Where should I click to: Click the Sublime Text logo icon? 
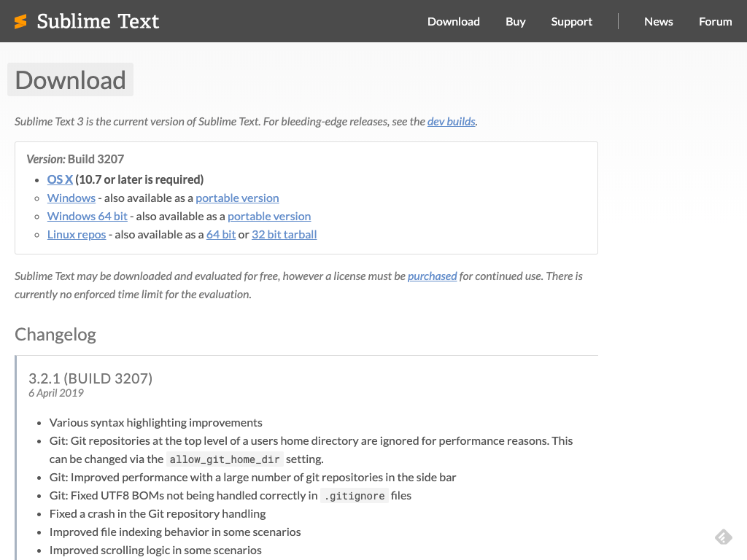20,21
